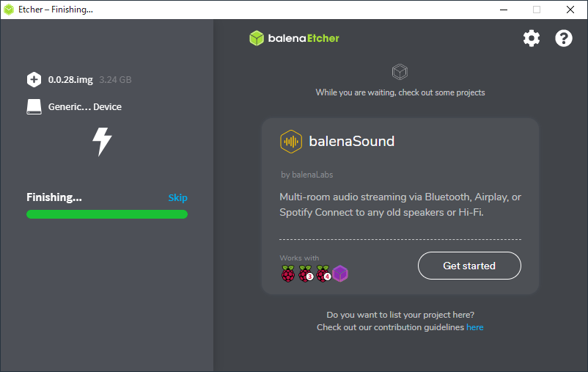Click 'Do you want to list your project here?'
The height and width of the screenshot is (372, 588).
point(400,315)
